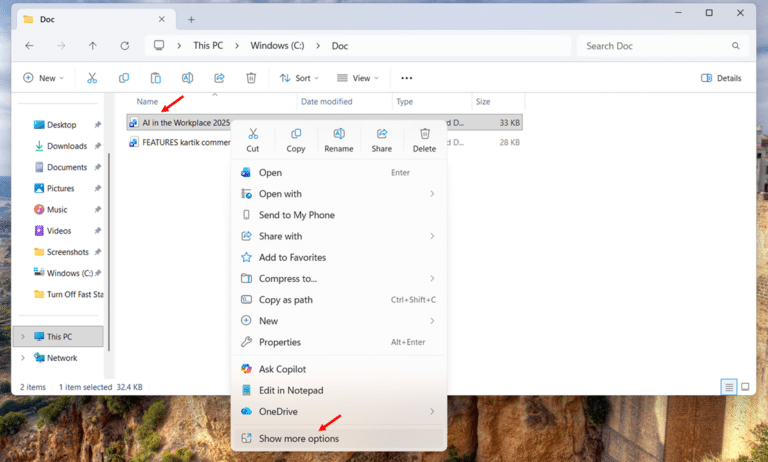The width and height of the screenshot is (768, 462).
Task: Expand the Compress to submenu
Action: pos(432,279)
